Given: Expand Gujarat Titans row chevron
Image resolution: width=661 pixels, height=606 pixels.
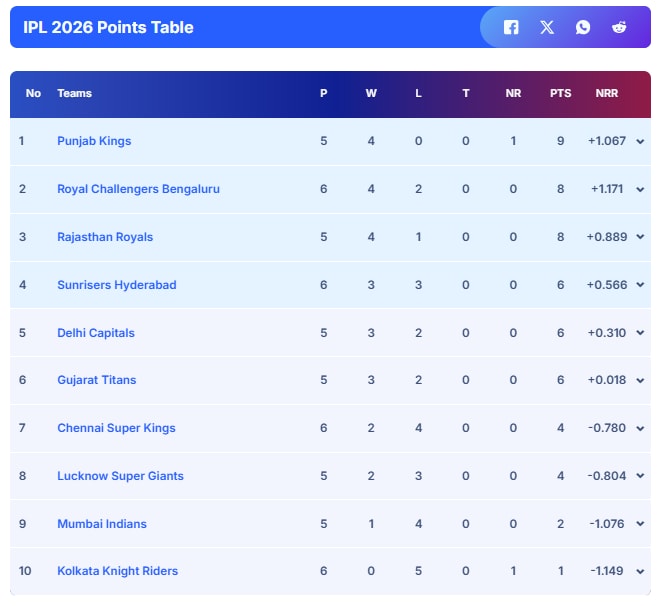Looking at the screenshot, I should [x=640, y=380].
